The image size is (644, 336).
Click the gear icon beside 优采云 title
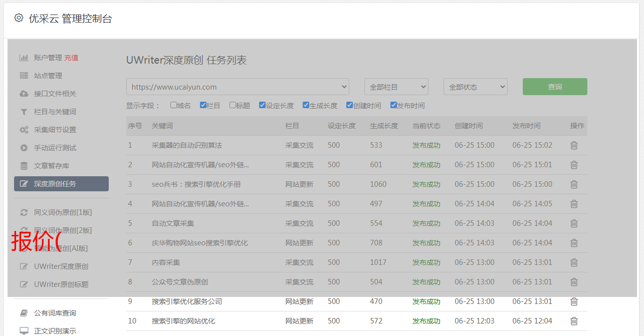click(19, 18)
